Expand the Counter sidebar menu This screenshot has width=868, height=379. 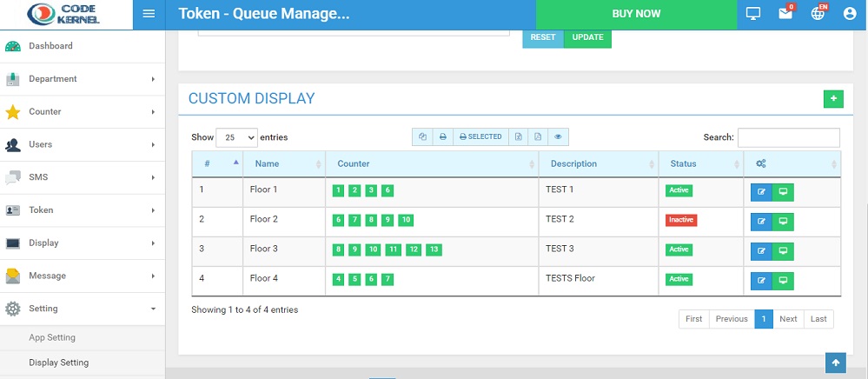click(83, 112)
